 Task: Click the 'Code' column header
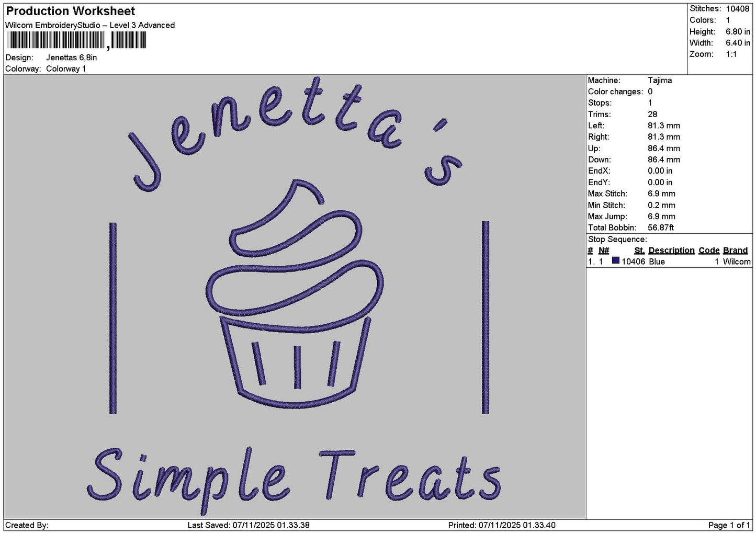(x=709, y=251)
